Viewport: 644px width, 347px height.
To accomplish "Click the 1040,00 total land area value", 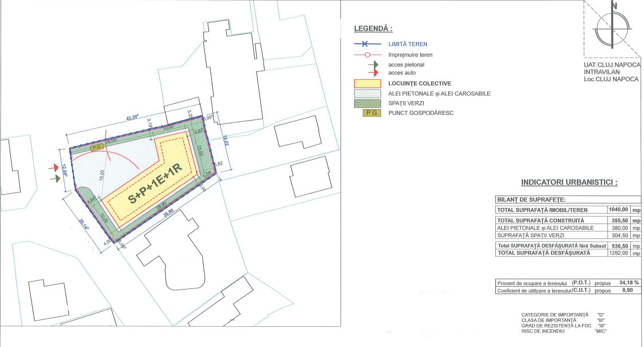I will (x=618, y=210).
